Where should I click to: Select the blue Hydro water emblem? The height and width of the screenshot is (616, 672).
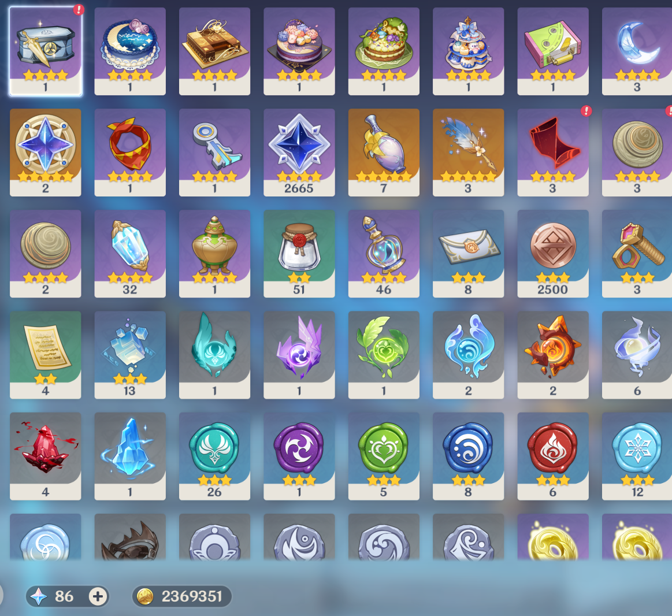(469, 355)
